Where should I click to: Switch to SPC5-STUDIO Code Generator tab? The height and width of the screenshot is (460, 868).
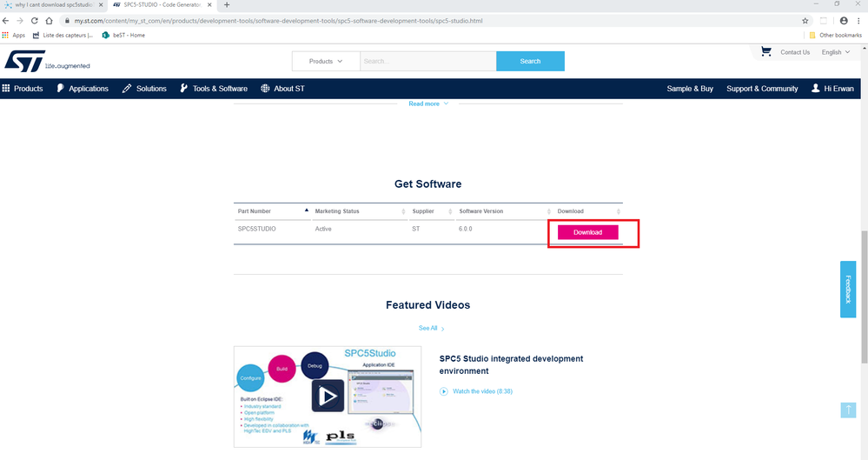coord(162,5)
